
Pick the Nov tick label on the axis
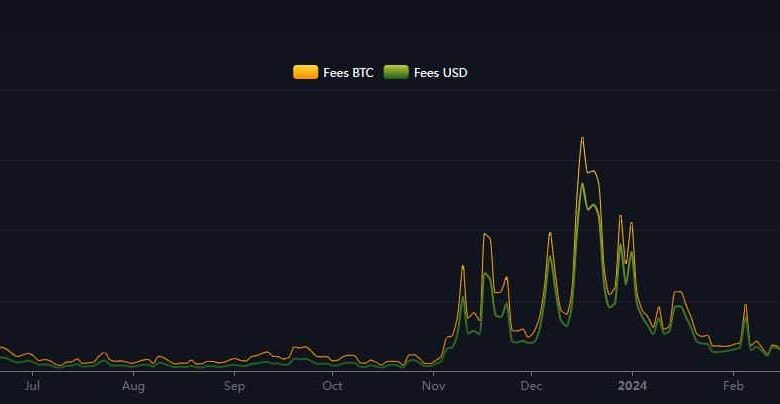433,385
